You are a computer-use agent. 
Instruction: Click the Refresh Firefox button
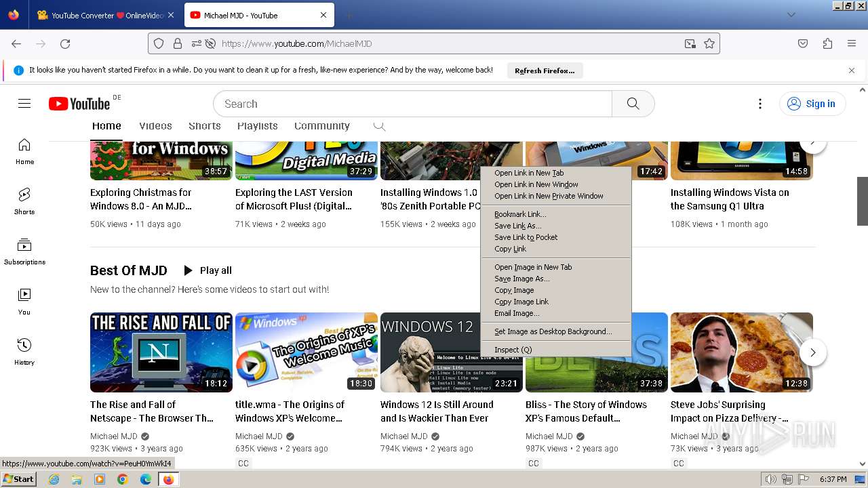(x=545, y=70)
